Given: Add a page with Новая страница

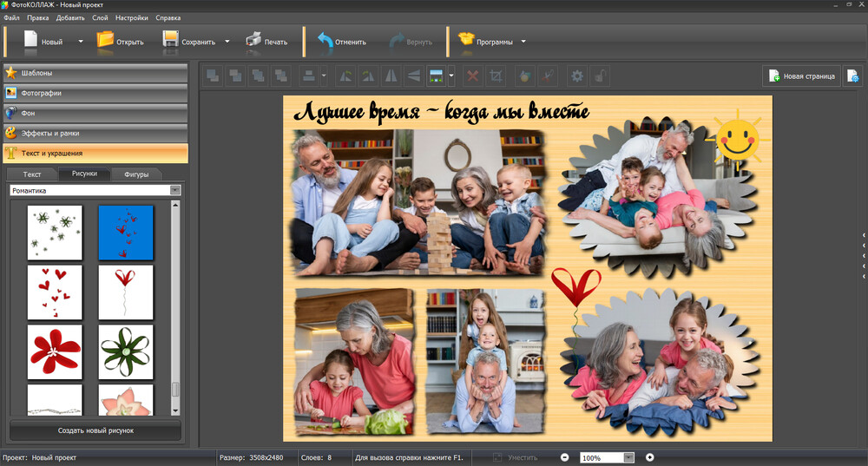Looking at the screenshot, I should [x=801, y=75].
